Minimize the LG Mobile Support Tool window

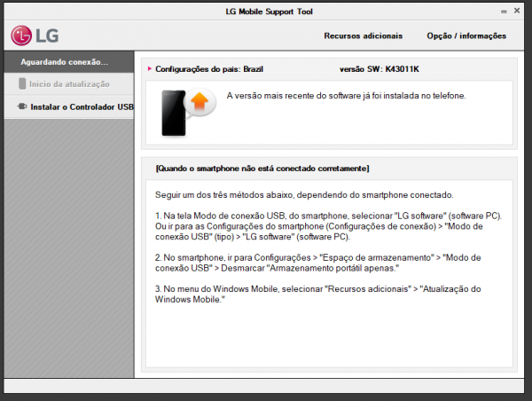pyautogui.click(x=504, y=12)
